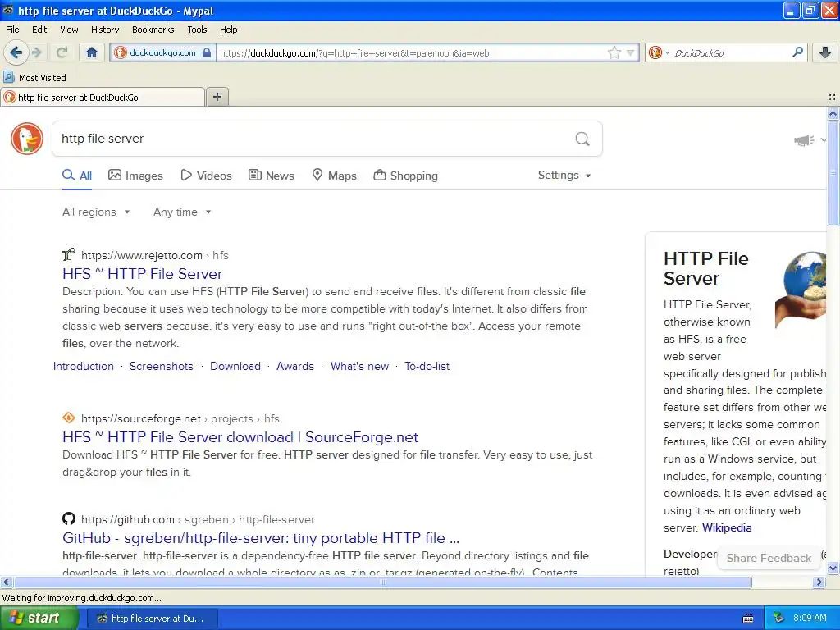This screenshot has height=630, width=840.
Task: Open the Bookmarks menu
Action: pyautogui.click(x=153, y=30)
